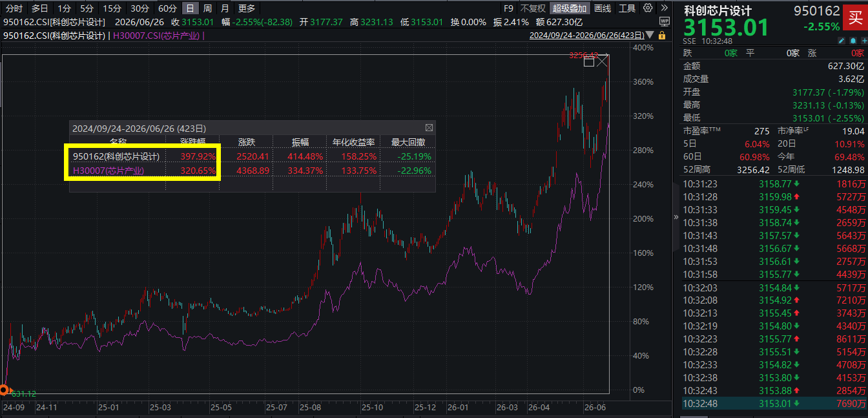
Task: Click 成交量 3.62亿 value
Action: [851, 79]
